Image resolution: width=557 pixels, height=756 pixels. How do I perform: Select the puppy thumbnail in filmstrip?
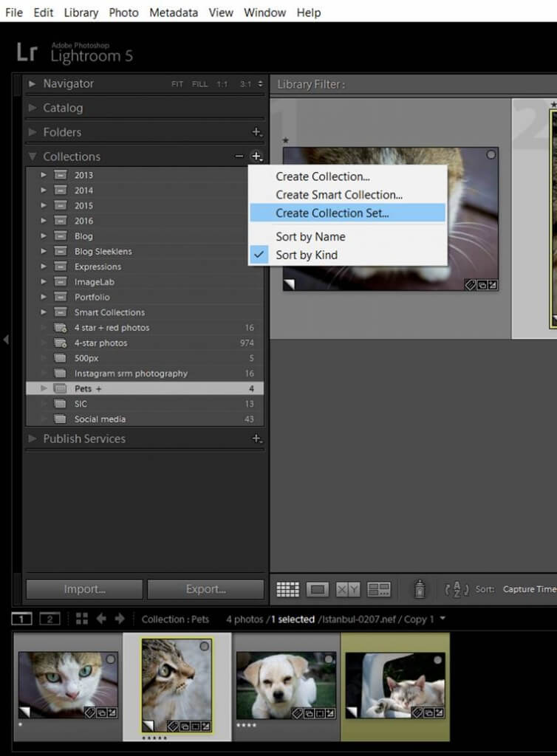[285, 685]
